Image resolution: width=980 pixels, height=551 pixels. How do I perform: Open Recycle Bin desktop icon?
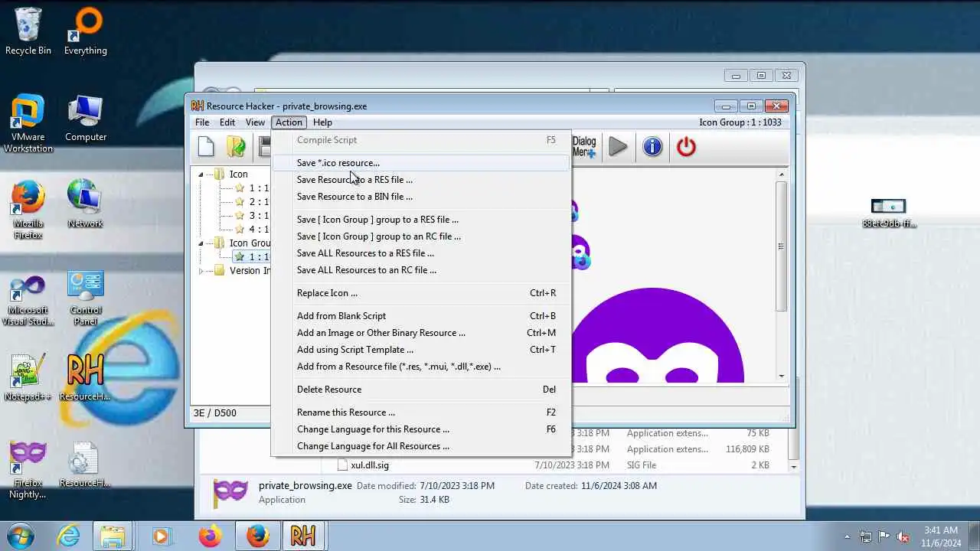click(28, 31)
